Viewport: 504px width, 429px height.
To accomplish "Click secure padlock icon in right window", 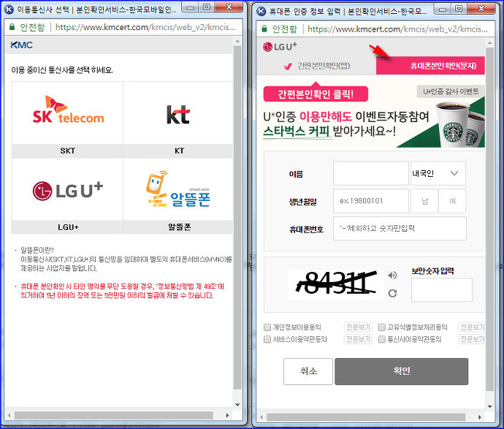I will [264, 29].
